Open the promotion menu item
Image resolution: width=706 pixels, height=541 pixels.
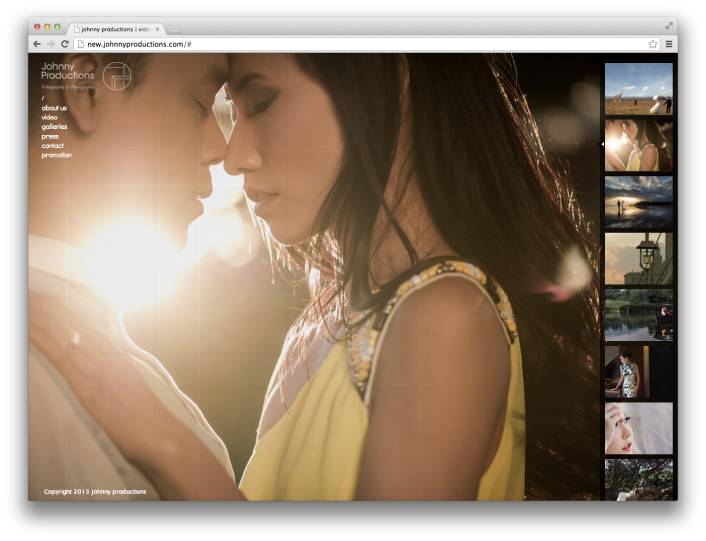[57, 155]
